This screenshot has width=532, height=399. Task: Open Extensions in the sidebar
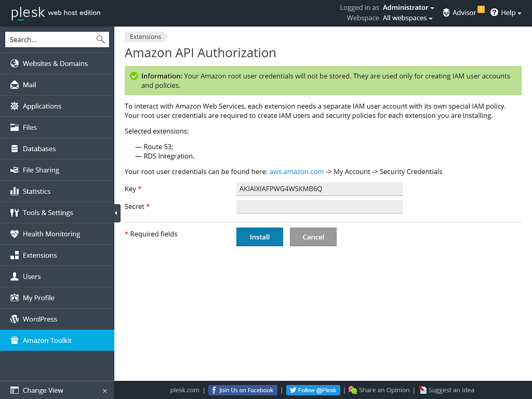pyautogui.click(x=57, y=255)
